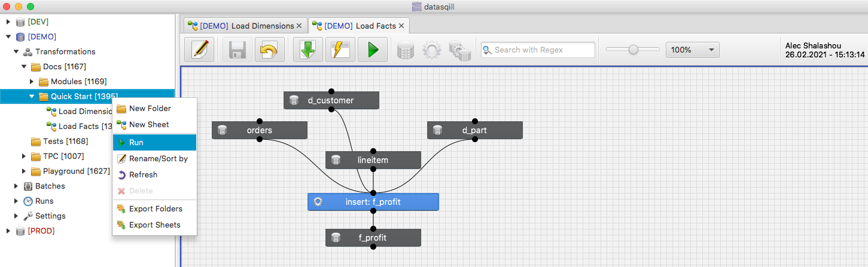Expand the Batches tree node

(16, 186)
